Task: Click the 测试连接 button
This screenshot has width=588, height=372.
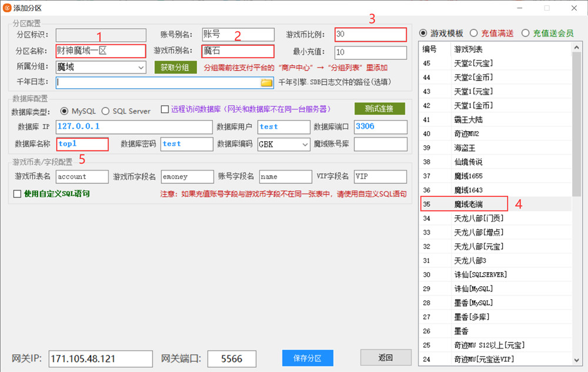Action: click(380, 109)
